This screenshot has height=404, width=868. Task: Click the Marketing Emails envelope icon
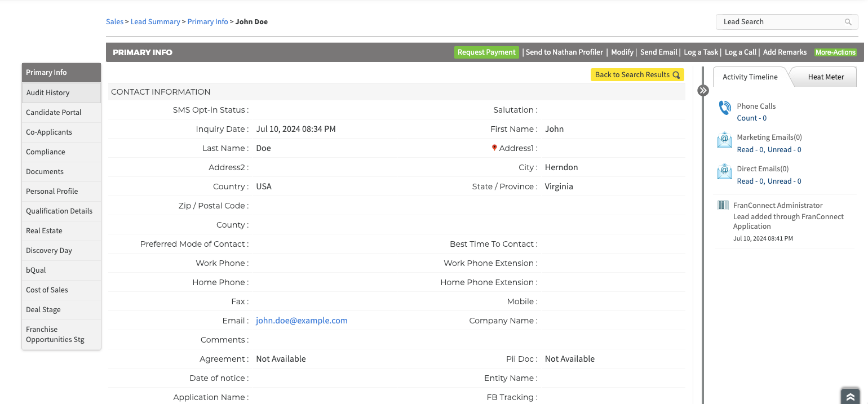724,140
